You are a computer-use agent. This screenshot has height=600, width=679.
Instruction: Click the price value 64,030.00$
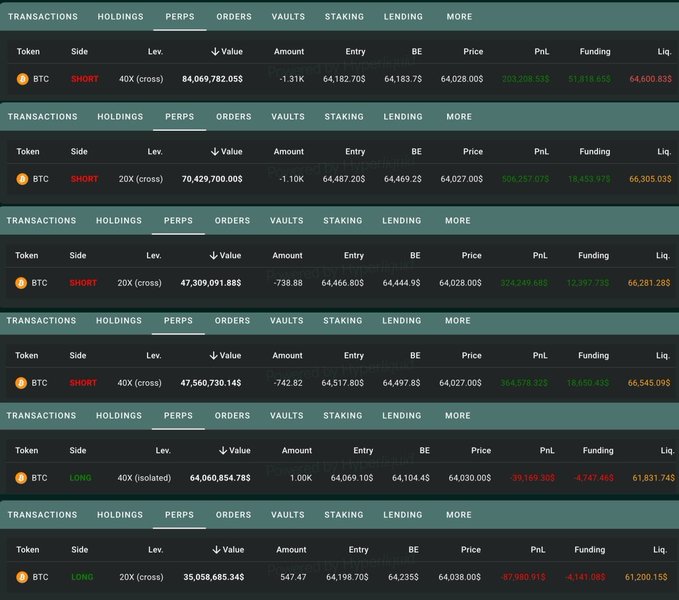click(x=470, y=478)
